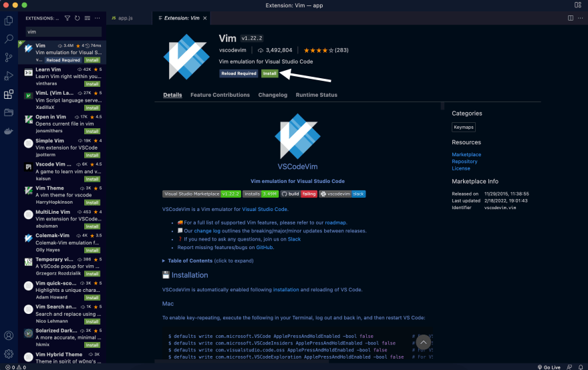Viewport: 588px width, 370px height.
Task: Open the folder/project manager activity icon
Action: pyautogui.click(x=9, y=112)
